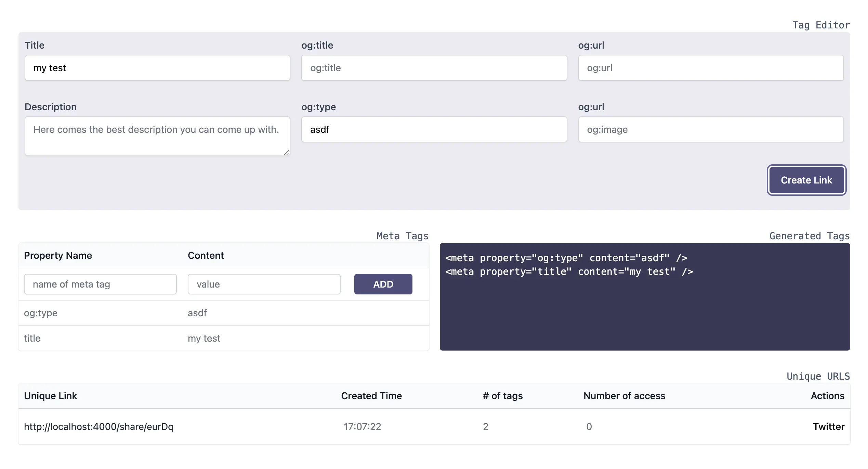Click the empty og:title input field

[x=434, y=68]
